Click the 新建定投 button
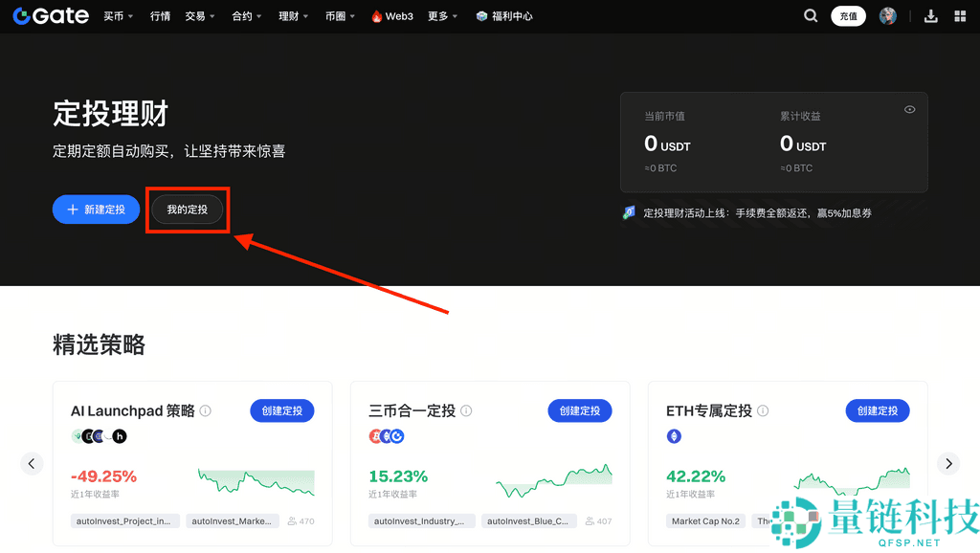The width and height of the screenshot is (980, 553). [96, 210]
